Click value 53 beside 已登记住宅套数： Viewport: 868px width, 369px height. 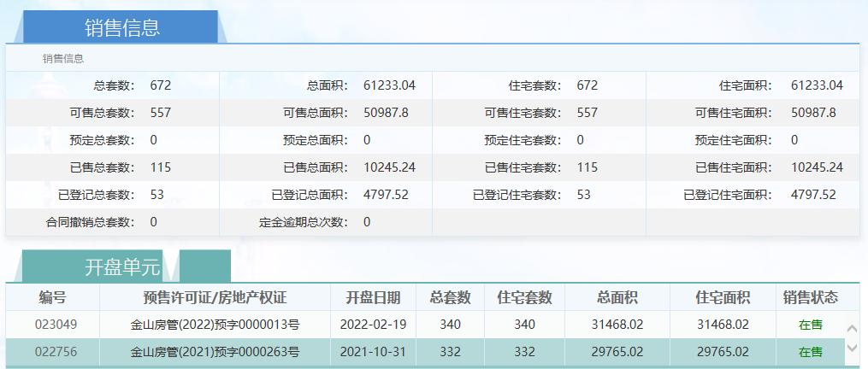coord(583,195)
